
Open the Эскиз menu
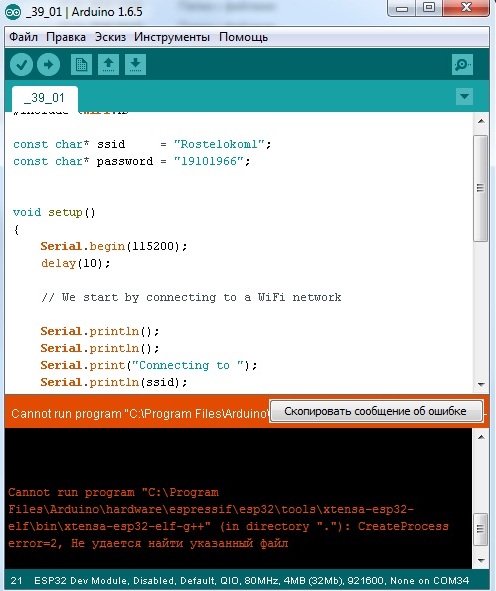[x=110, y=37]
